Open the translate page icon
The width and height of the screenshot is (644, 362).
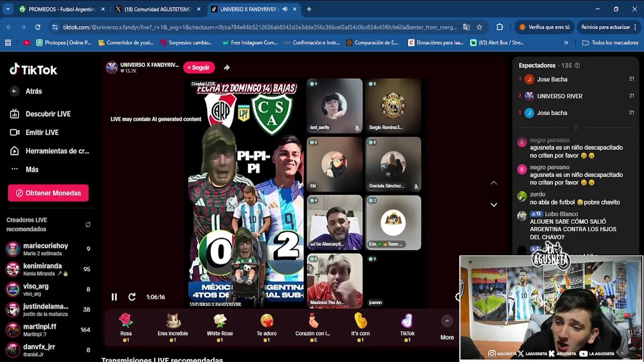tap(466, 27)
